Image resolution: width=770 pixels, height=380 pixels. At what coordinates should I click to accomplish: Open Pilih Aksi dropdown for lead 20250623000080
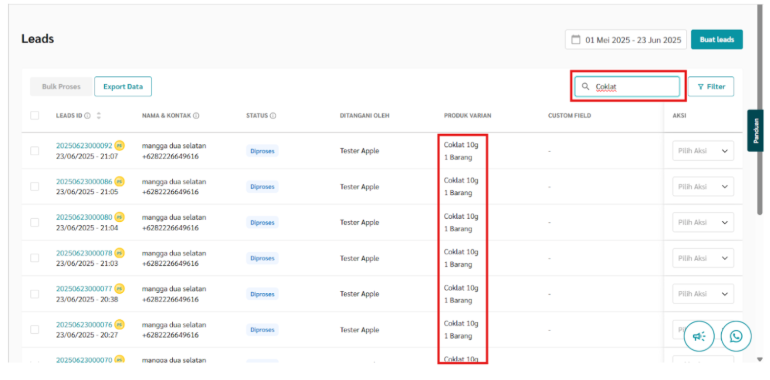pos(703,222)
